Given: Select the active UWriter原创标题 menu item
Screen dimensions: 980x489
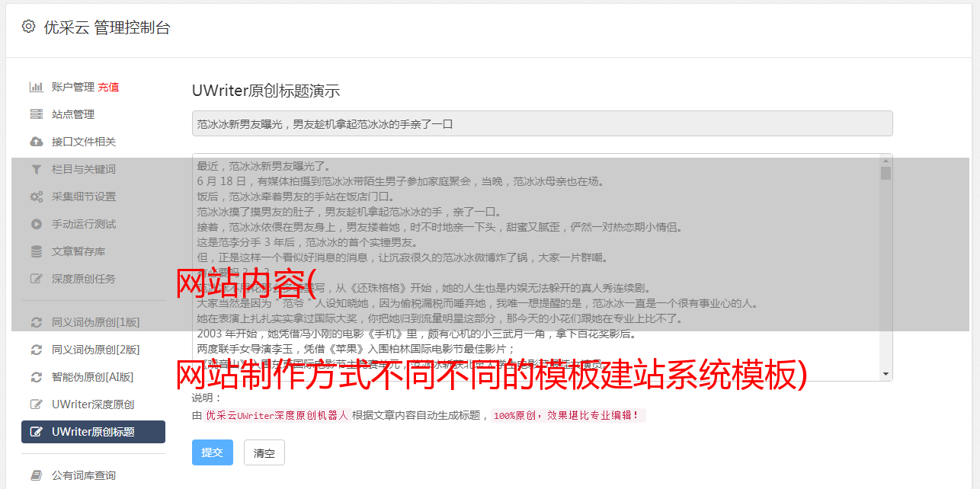Looking at the screenshot, I should (93, 432).
